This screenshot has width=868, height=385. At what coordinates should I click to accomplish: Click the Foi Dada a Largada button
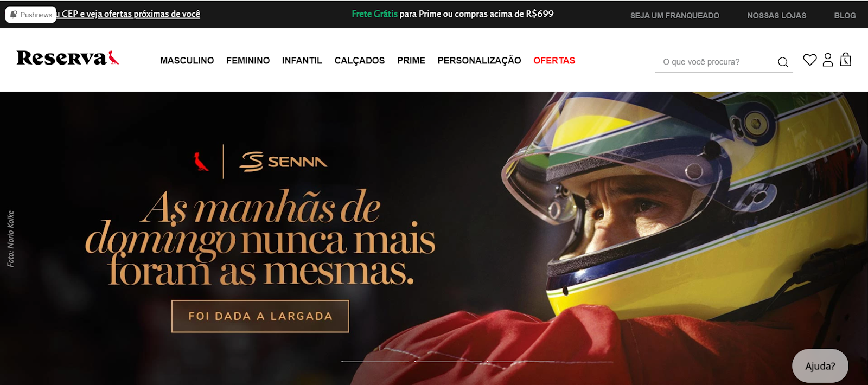260,316
